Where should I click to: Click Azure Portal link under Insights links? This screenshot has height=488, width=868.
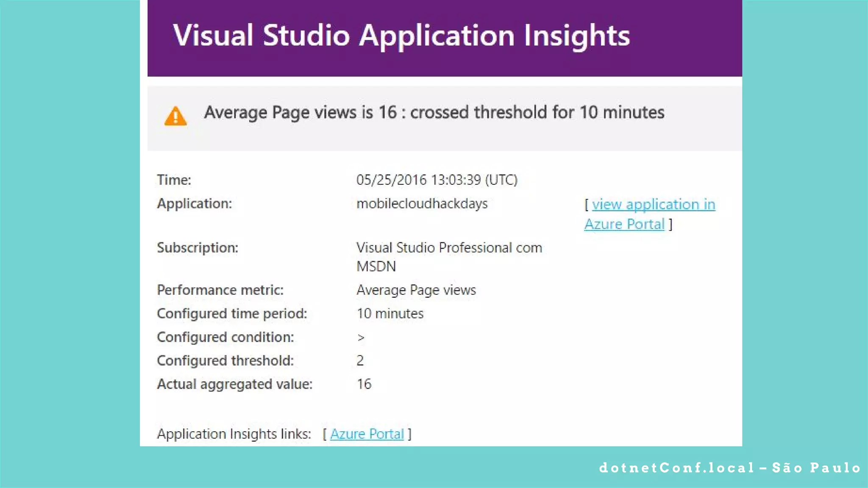367,434
